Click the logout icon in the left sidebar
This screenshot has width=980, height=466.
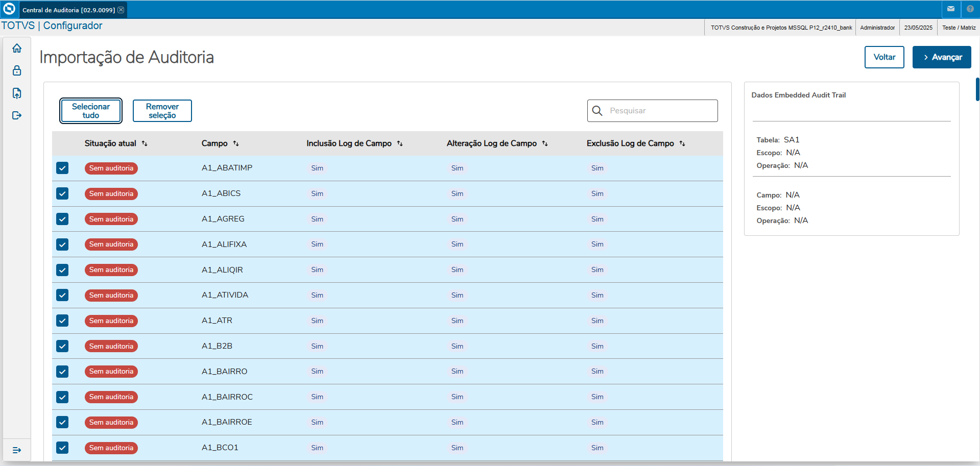[x=17, y=115]
